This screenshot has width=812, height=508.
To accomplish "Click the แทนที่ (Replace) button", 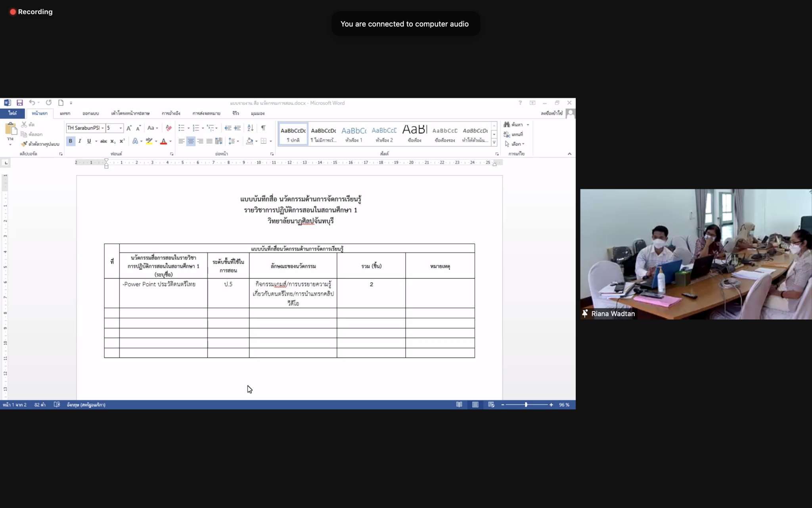I will 514,135.
